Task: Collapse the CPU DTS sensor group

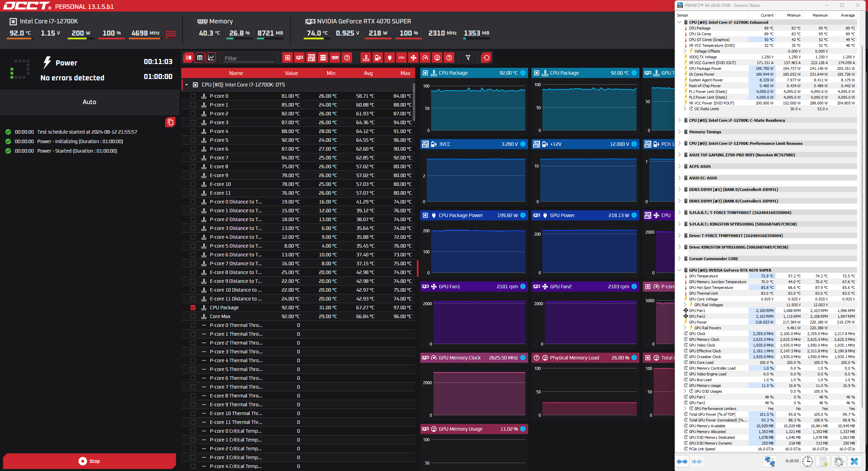Action: click(x=187, y=85)
